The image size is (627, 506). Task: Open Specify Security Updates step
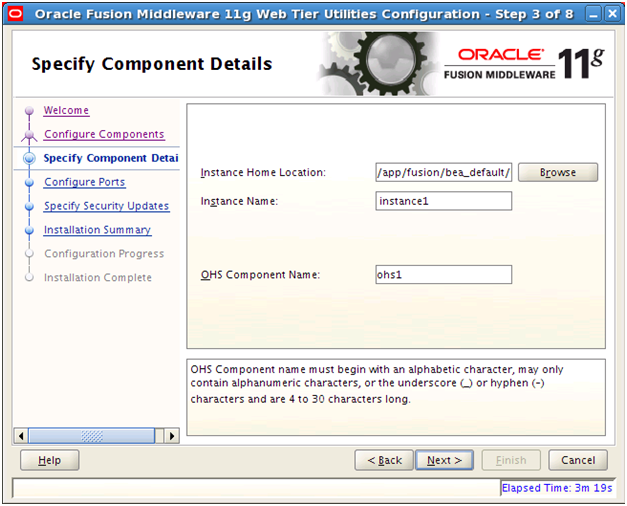point(106,206)
